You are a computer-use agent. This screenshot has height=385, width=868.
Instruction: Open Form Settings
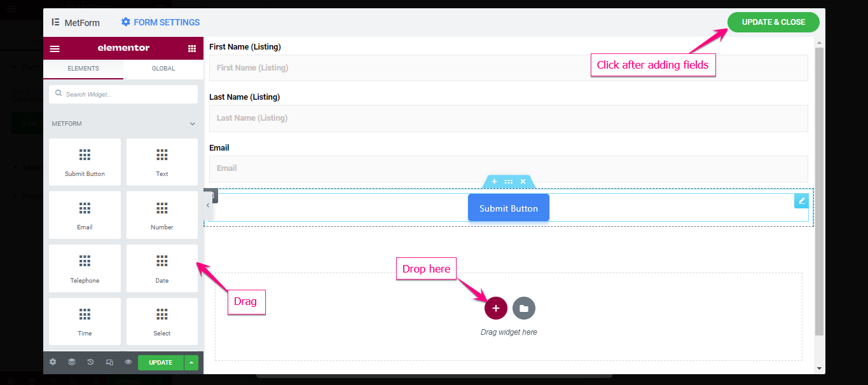point(160,22)
